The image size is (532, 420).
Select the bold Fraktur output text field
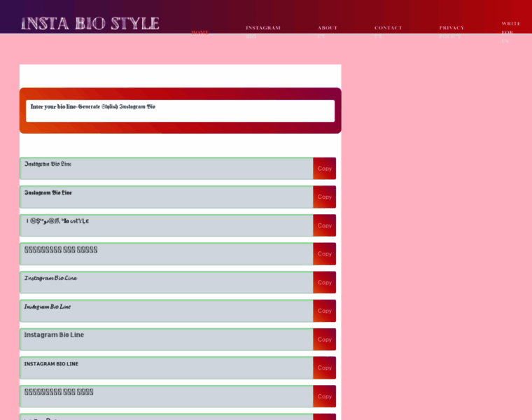167,197
